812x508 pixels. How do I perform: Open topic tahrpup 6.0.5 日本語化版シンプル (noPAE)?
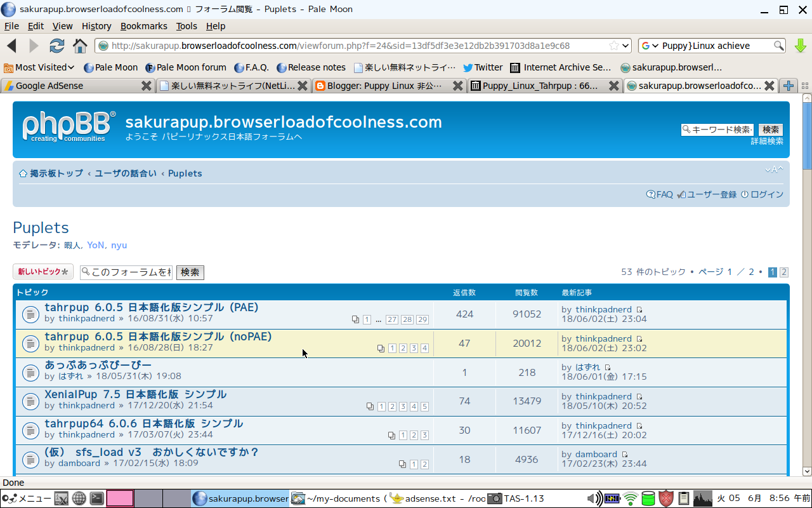pos(158,337)
